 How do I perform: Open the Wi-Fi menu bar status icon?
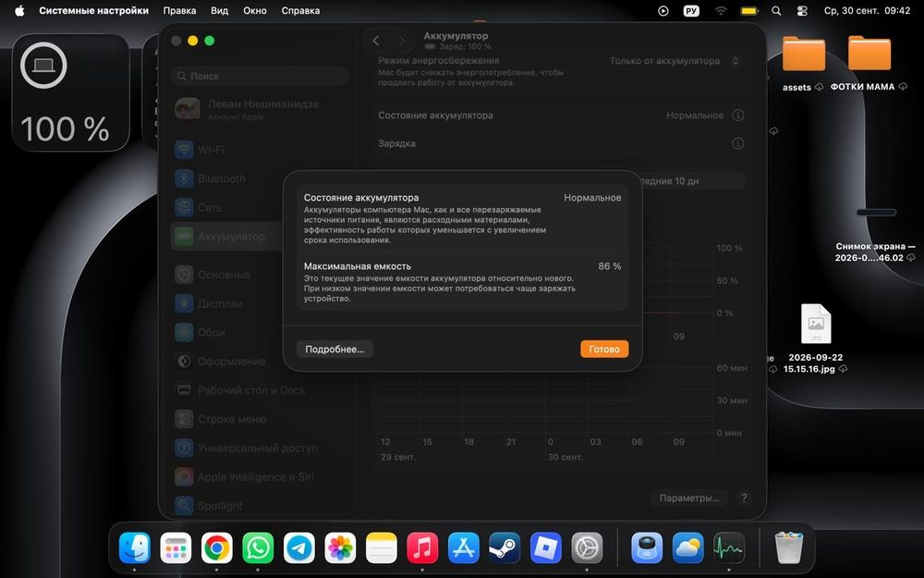coord(721,10)
